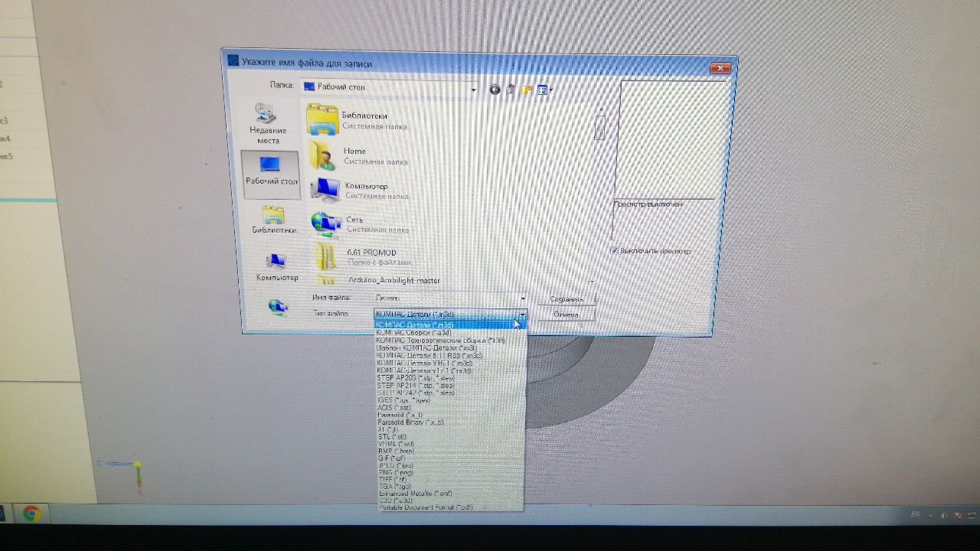Screen dimensions: 980x551
Task: Choose КОМПАС-Детали (*.m3d) highlighted option
Action: pos(450,324)
